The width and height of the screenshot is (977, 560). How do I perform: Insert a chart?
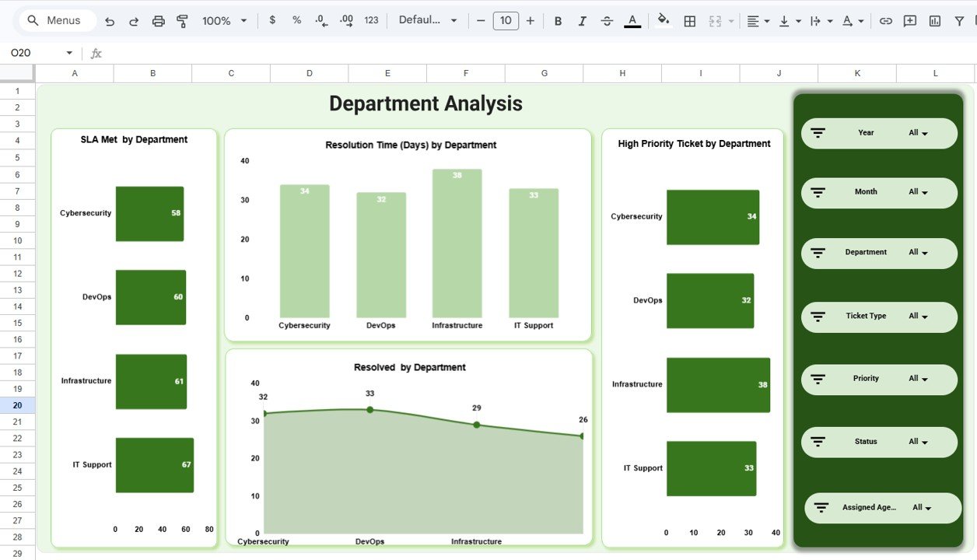[x=934, y=21]
